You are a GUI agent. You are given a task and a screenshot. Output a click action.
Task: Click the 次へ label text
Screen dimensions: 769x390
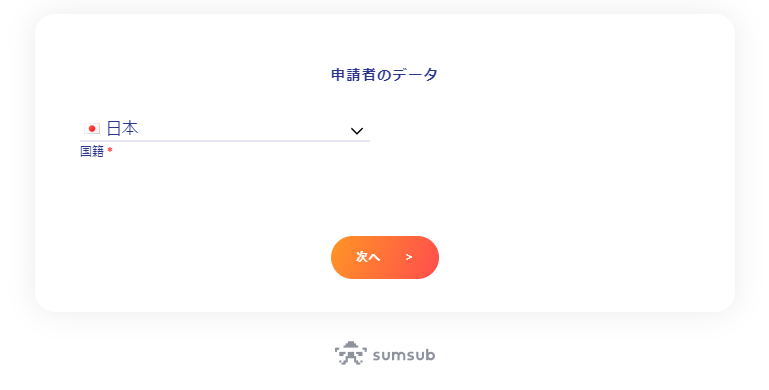click(368, 257)
